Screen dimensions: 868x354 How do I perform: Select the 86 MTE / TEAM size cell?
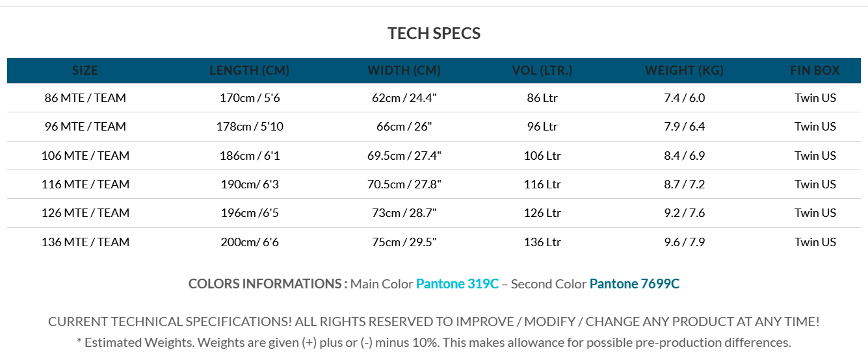[x=85, y=98]
